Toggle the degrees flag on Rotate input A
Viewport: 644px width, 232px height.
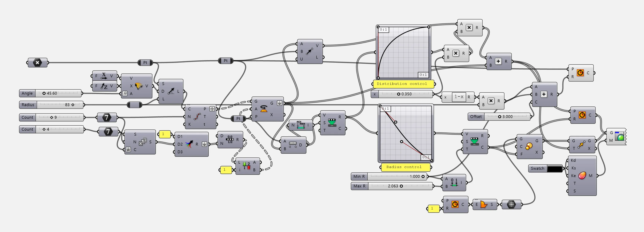[125, 94]
